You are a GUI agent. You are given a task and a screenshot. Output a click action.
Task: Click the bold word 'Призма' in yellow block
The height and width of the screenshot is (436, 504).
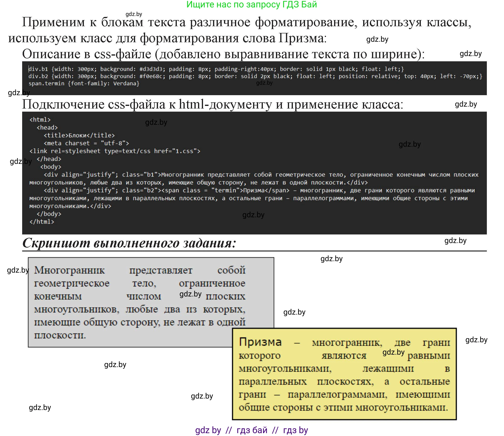pyautogui.click(x=260, y=343)
